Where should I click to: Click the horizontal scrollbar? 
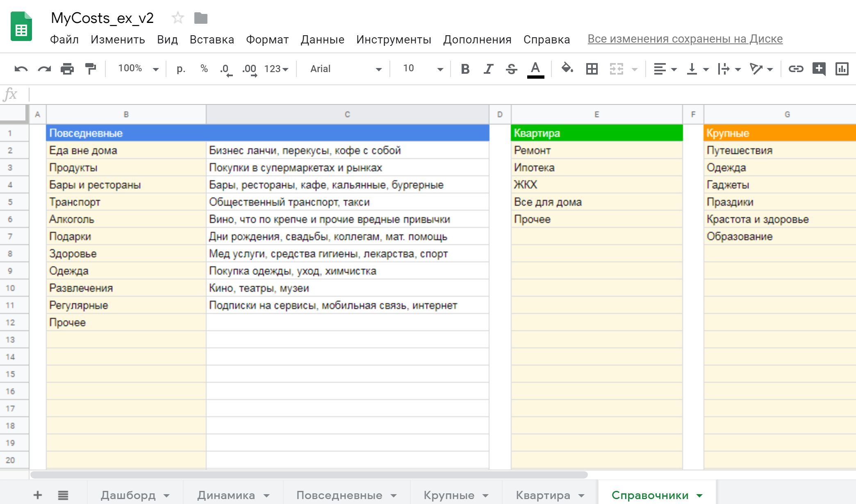[x=309, y=474]
